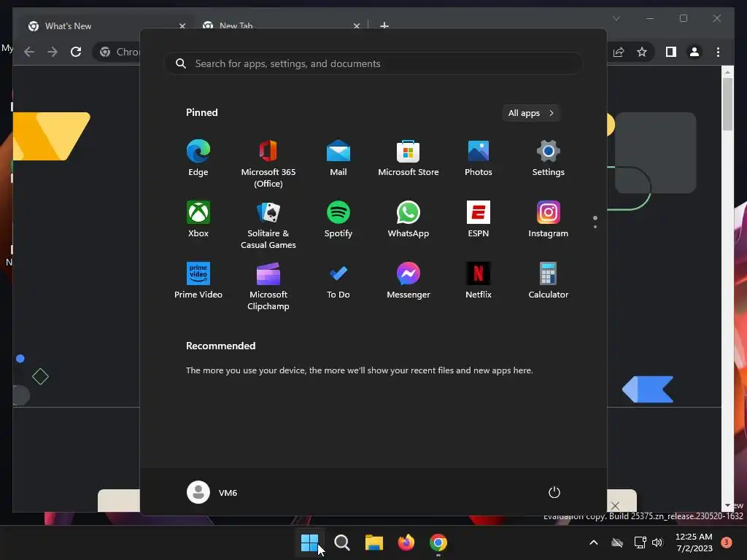747x560 pixels.
Task: Launch the Photos app
Action: (x=479, y=158)
